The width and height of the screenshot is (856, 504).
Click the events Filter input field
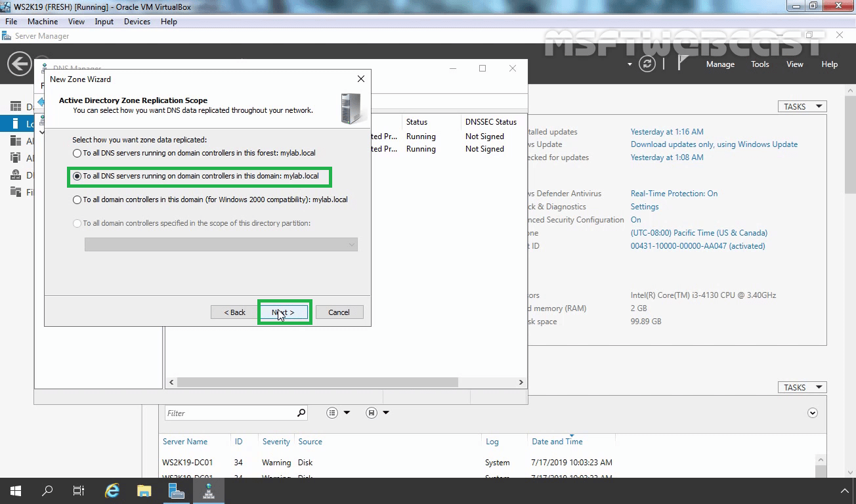[230, 413]
